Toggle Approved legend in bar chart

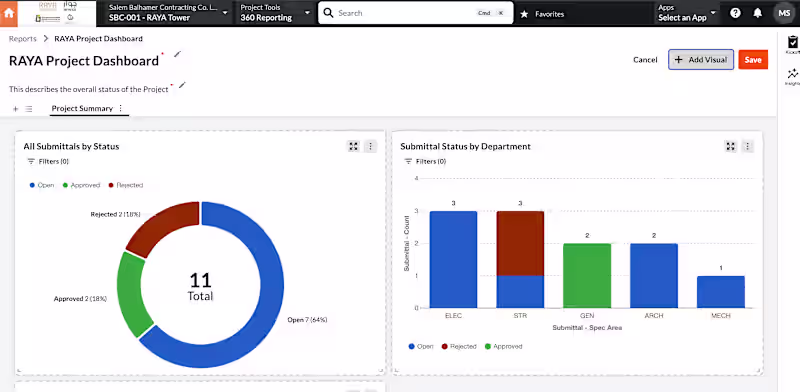click(504, 347)
